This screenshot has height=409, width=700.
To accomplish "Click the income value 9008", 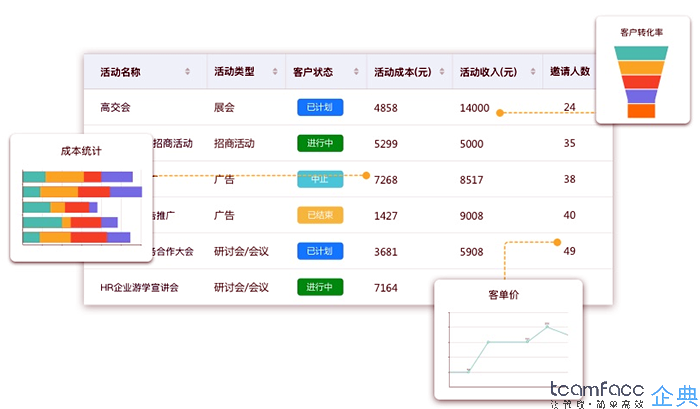I will pyautogui.click(x=471, y=216).
